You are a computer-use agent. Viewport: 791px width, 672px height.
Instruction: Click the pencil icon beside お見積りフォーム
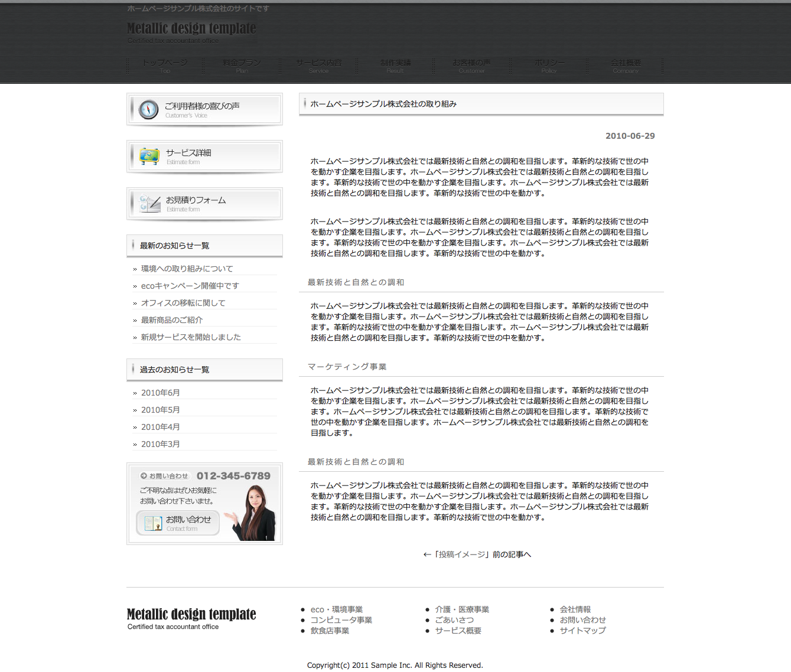149,204
